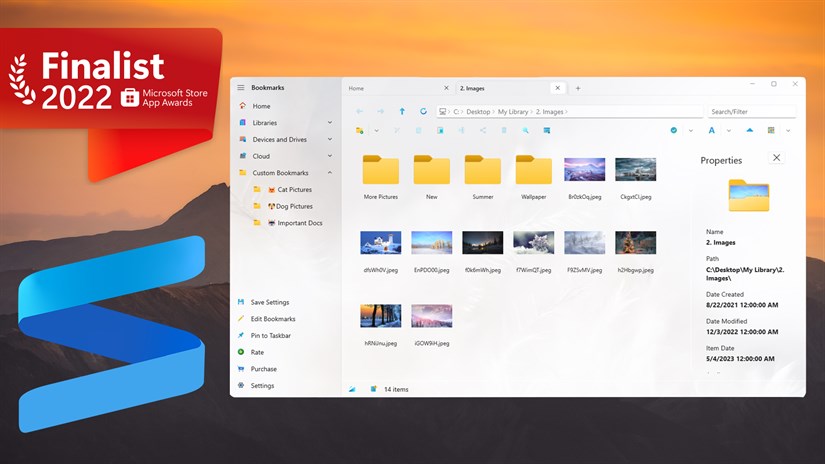Collapse the Custom Bookmarks section

click(x=330, y=173)
